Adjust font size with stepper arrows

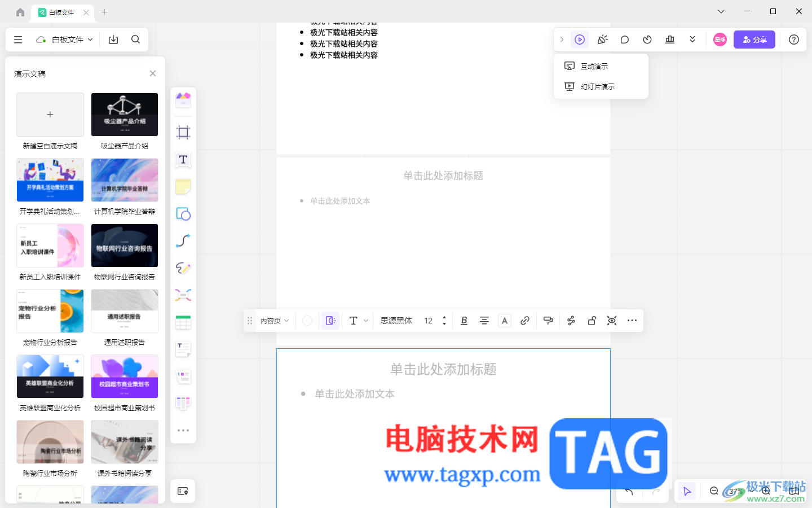point(444,321)
